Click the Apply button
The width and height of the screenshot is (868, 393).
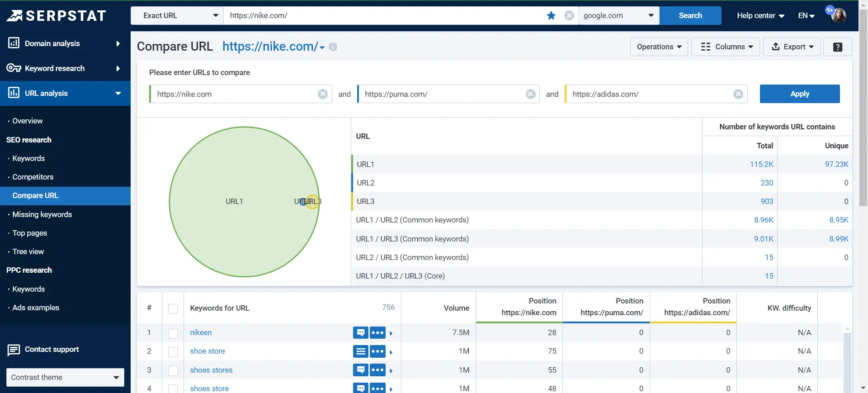(800, 94)
